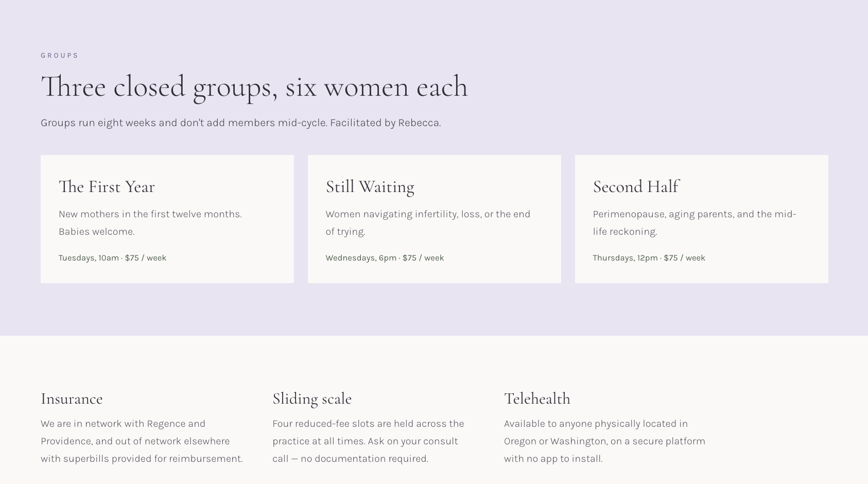The height and width of the screenshot is (484, 868).
Task: Click the Second Half card title
Action: 636,186
